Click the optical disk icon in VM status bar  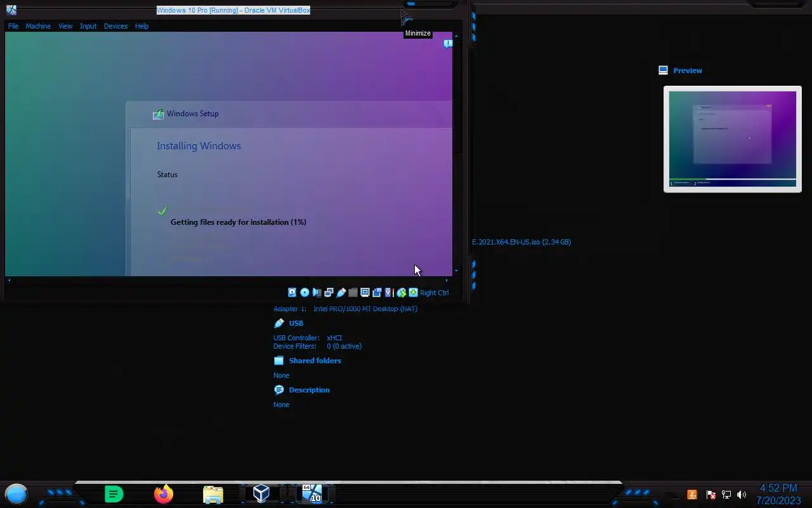[x=304, y=292]
